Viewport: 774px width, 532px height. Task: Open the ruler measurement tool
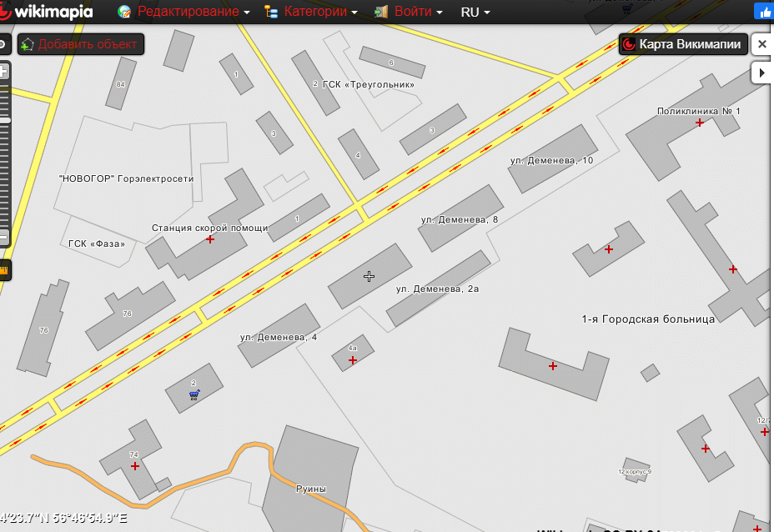4,270
